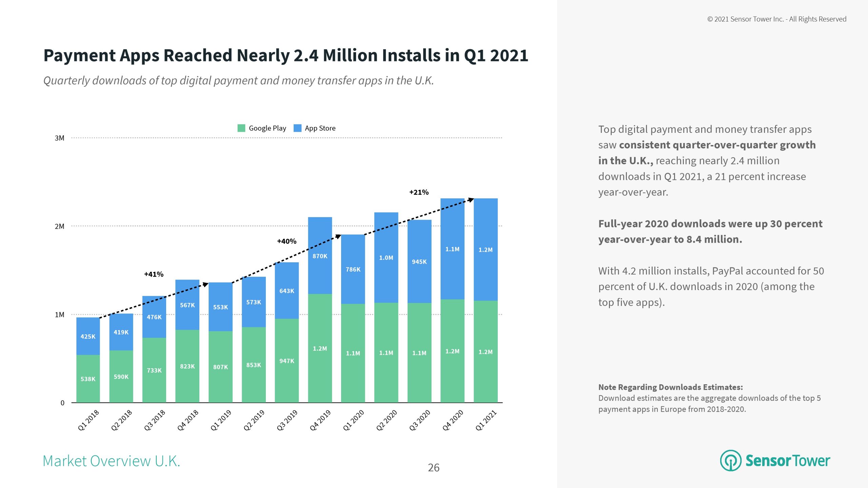Toggle the Google Play legend label

coord(267,128)
